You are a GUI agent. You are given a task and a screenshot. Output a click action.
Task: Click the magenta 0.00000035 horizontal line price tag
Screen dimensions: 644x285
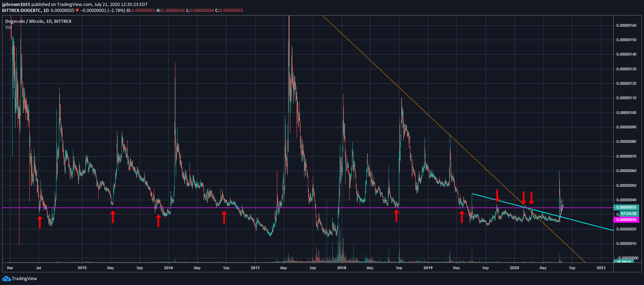626,220
